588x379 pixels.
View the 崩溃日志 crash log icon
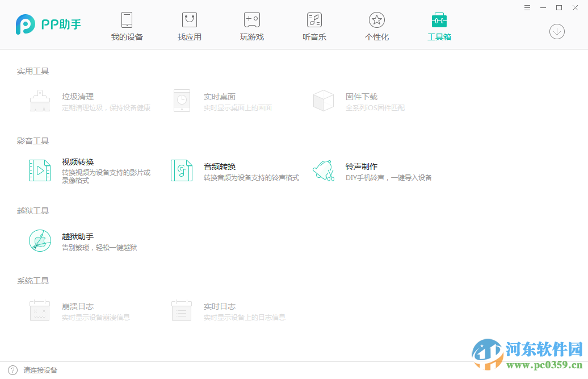[39, 310]
